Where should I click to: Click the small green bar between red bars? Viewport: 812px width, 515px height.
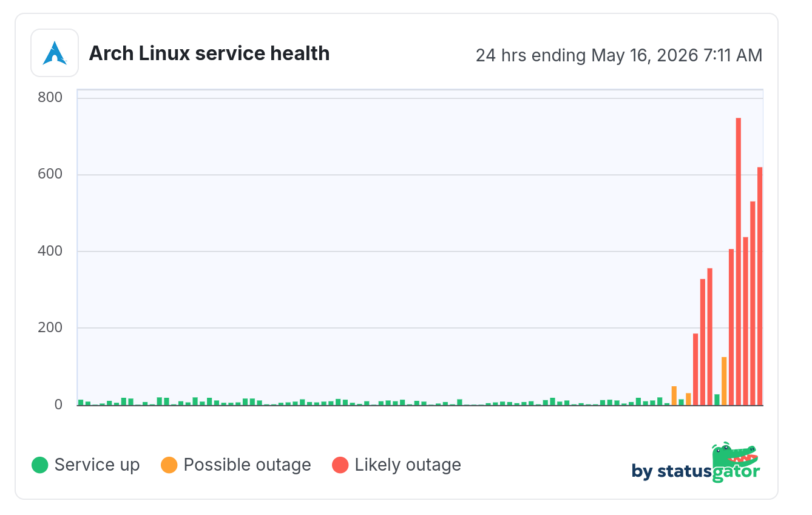tap(717, 400)
